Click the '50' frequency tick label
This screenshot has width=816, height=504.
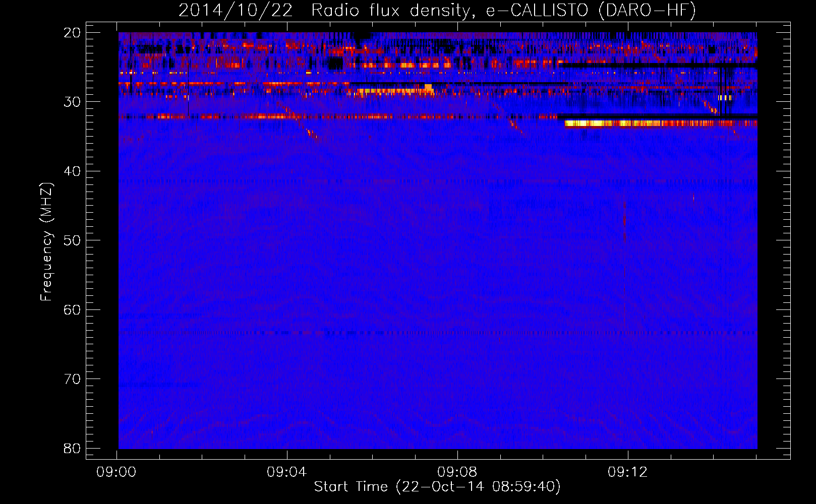(x=72, y=240)
